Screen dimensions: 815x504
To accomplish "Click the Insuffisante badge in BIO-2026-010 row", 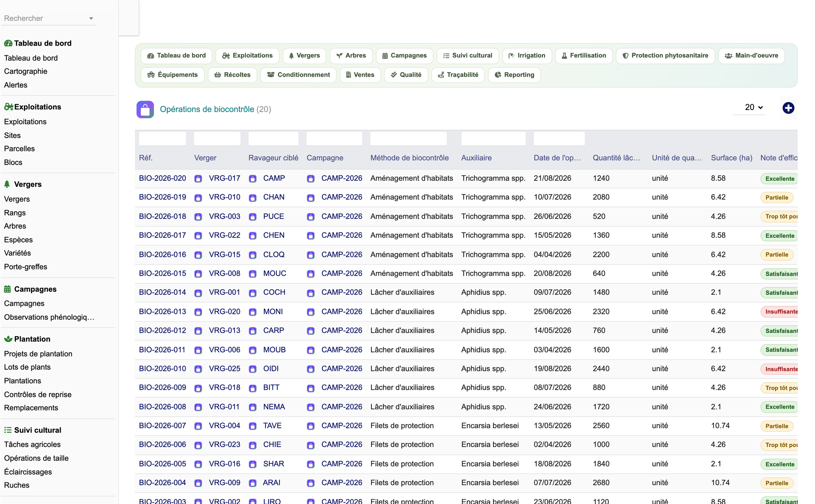I will (x=779, y=369).
